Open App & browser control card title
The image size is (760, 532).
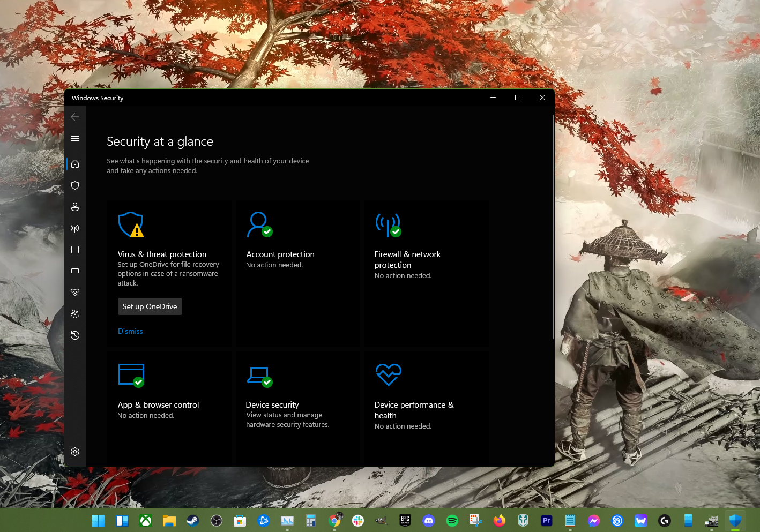pos(158,405)
